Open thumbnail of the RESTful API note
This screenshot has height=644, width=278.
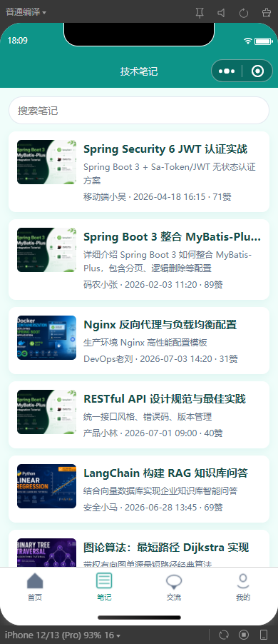point(47,412)
